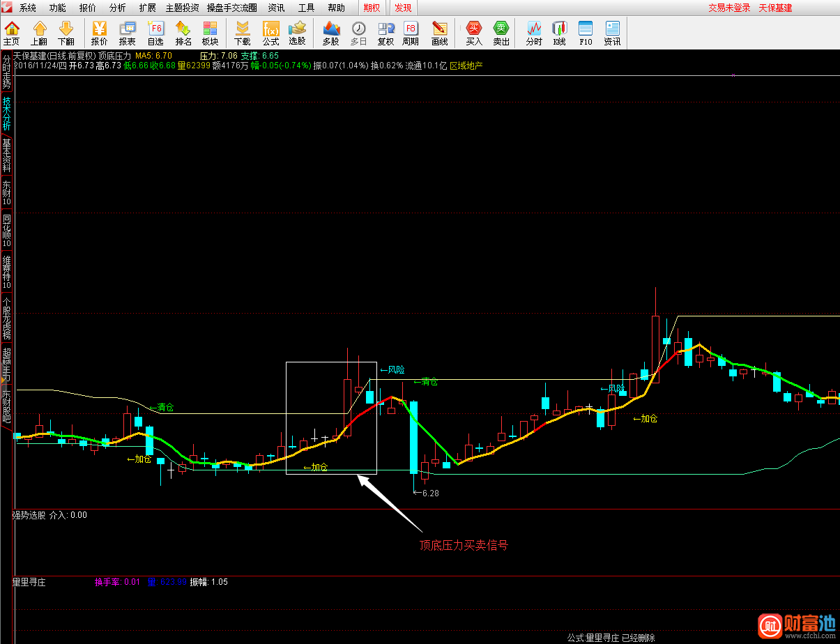The image size is (840, 644).
Task: Open the 个股龙虎榜 side tab
Action: point(6,320)
